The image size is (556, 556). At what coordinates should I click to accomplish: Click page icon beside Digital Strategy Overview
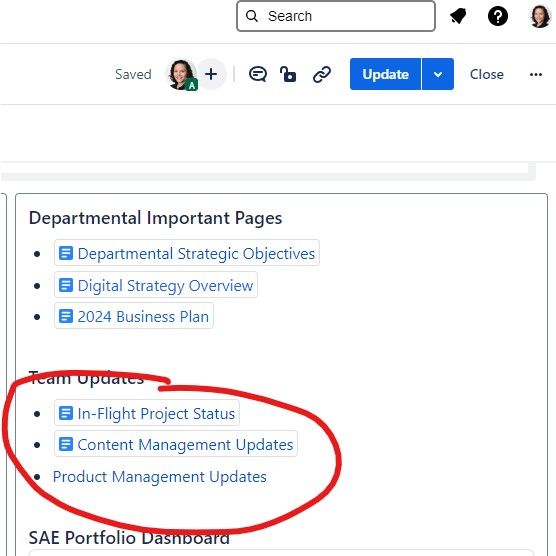point(66,285)
